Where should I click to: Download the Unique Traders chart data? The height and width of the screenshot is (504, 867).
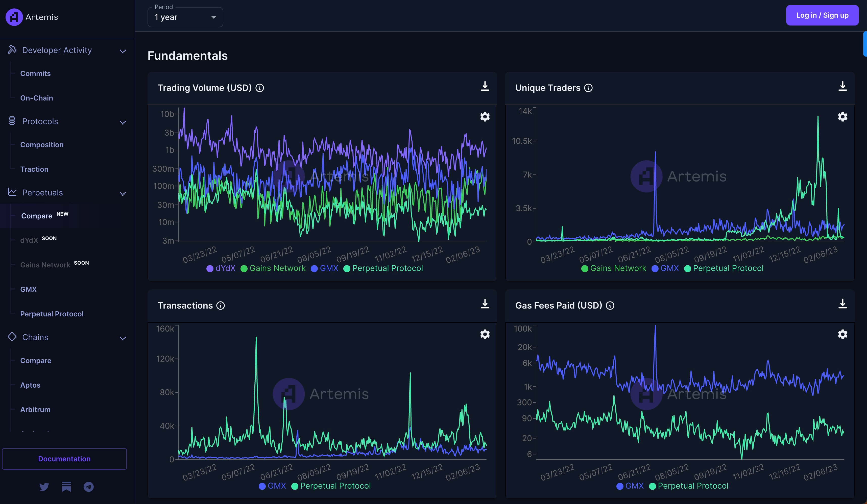[x=842, y=86]
